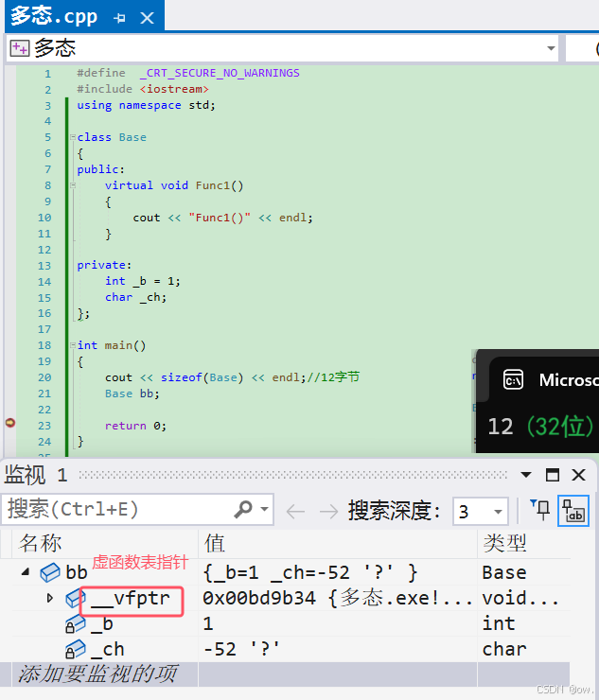Screen dimensions: 599x700
Task: Open the 多态 scope dropdown
Action: 551,48
